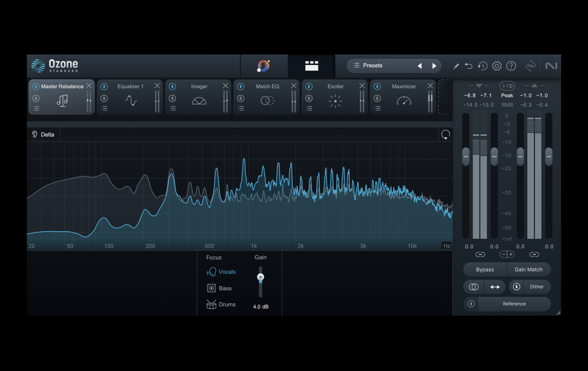Select the Equalizer 1 curve icon

[x=131, y=101]
